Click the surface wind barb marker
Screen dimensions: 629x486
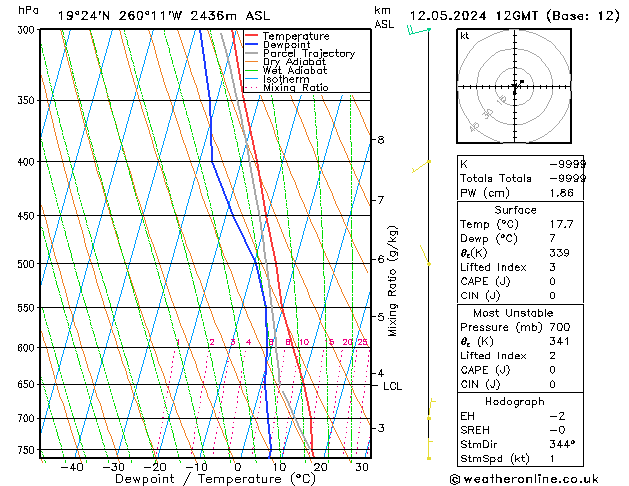[429, 458]
